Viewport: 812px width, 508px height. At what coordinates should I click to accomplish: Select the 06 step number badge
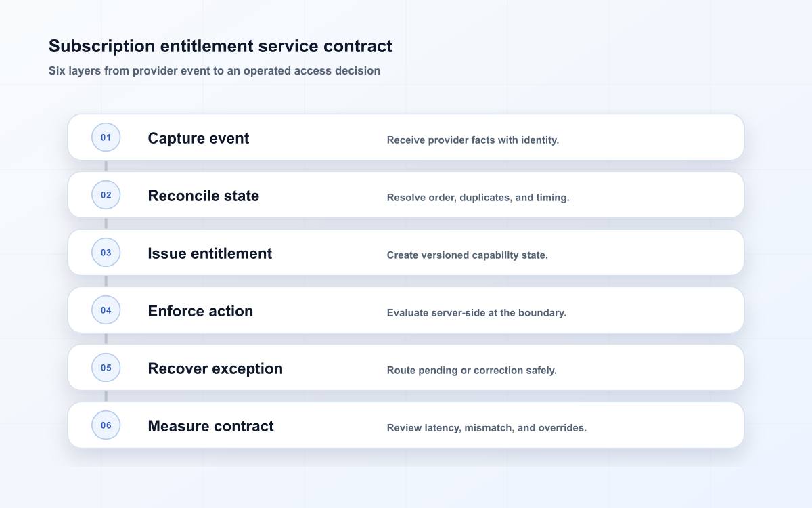106,425
